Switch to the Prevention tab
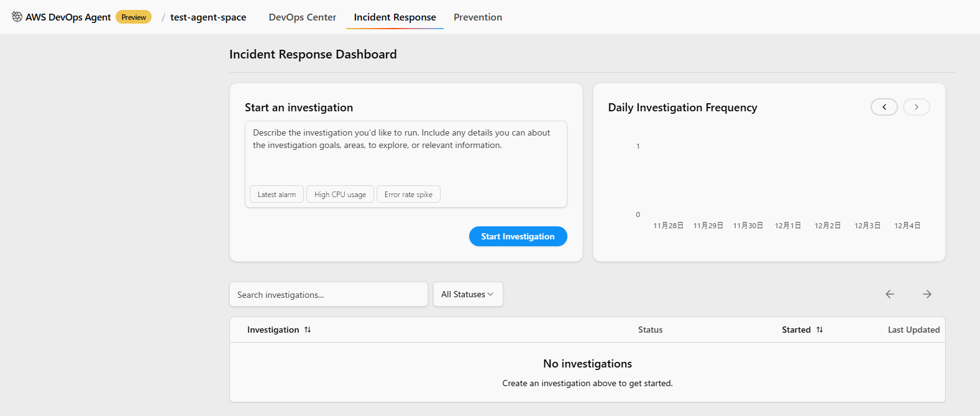This screenshot has height=416, width=980. click(x=478, y=17)
